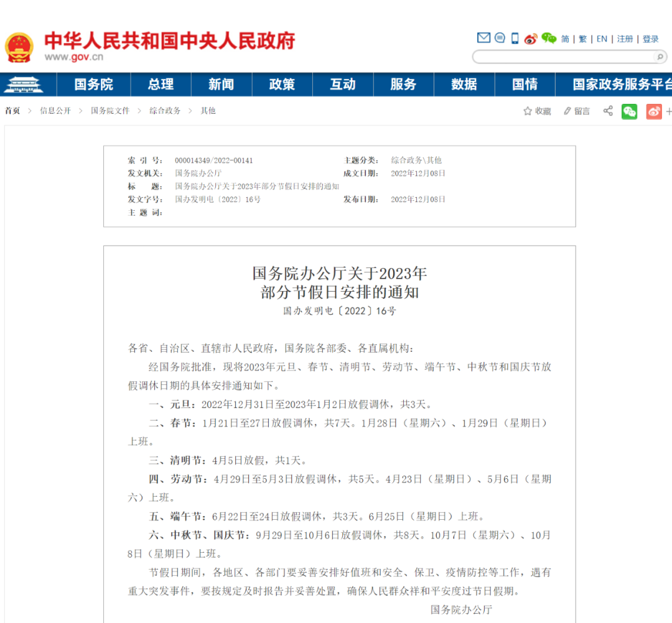Click the 注册 register link
Viewport: 672px width, 623px height.
tap(625, 39)
